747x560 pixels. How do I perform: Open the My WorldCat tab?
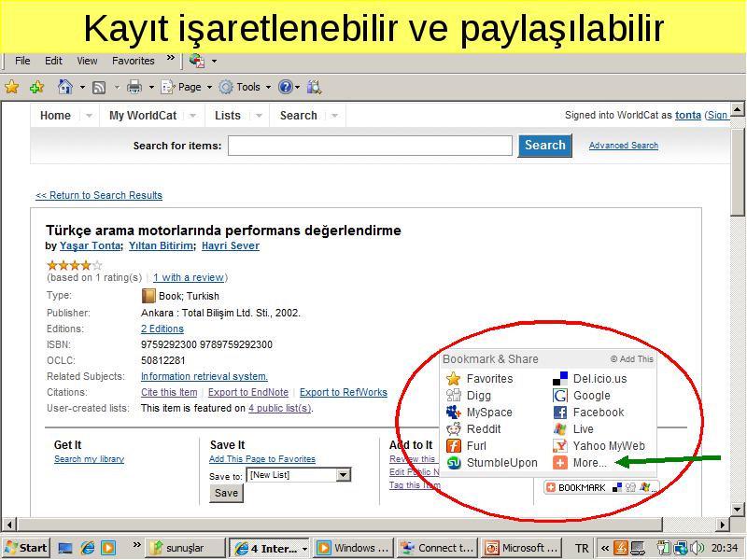[143, 116]
